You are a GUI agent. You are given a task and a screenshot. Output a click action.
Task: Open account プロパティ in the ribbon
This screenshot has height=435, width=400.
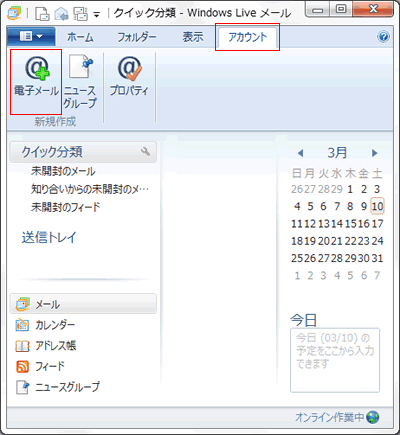coord(129,77)
